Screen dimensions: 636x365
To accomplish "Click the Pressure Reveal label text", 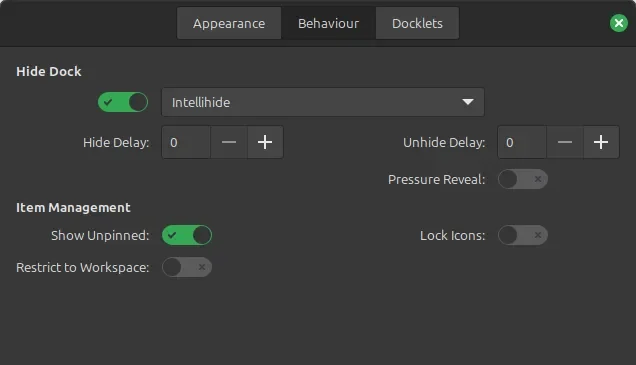I will point(436,179).
